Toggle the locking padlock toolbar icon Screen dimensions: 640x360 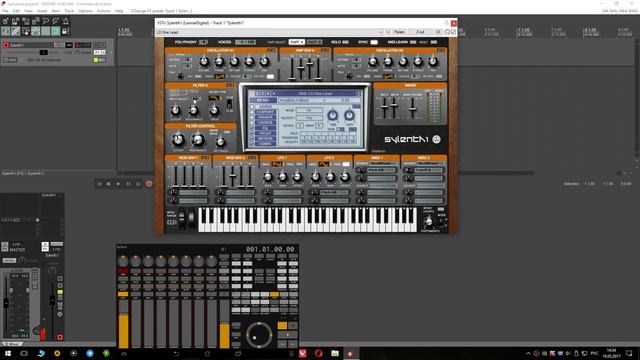pos(65,31)
